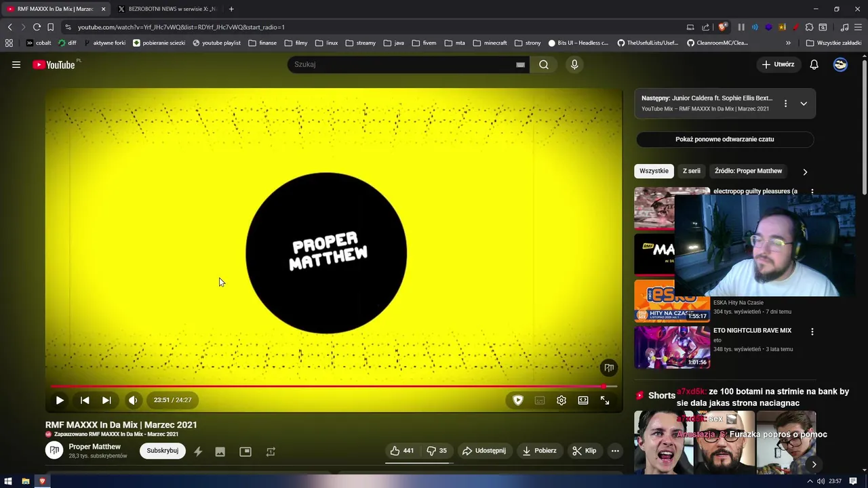Click the Utwórz create button
This screenshot has height=488, width=868.
coord(778,64)
